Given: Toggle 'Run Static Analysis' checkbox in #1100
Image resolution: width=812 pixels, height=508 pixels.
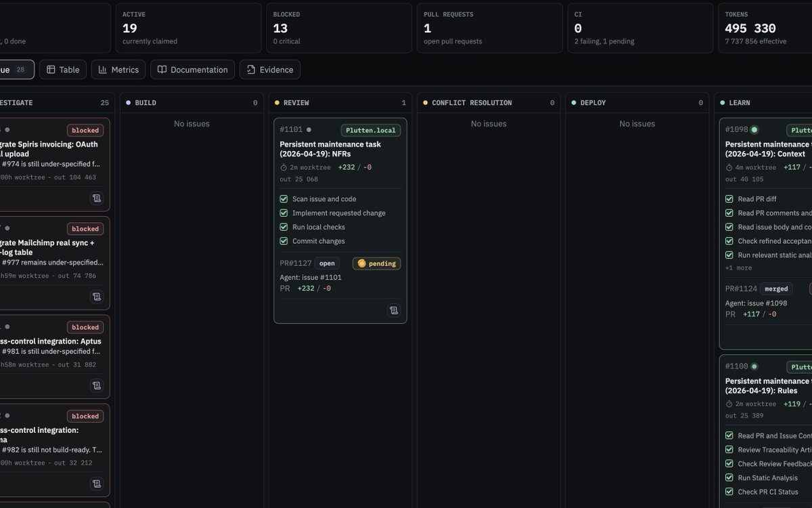Looking at the screenshot, I should (x=729, y=478).
